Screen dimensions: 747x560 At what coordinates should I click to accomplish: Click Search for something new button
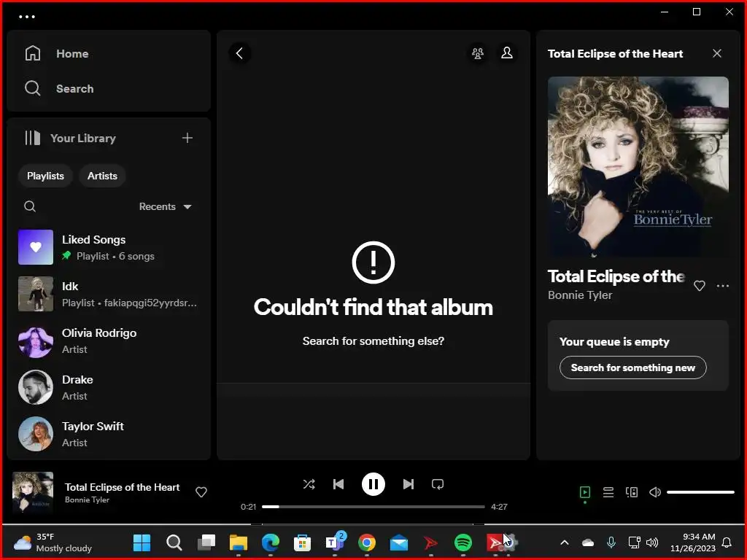coord(632,367)
